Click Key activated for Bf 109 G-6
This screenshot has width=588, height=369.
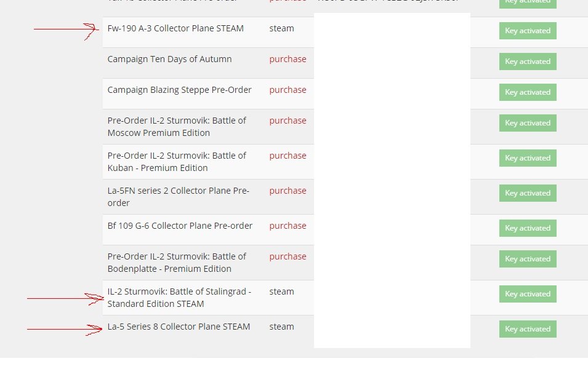528,228
